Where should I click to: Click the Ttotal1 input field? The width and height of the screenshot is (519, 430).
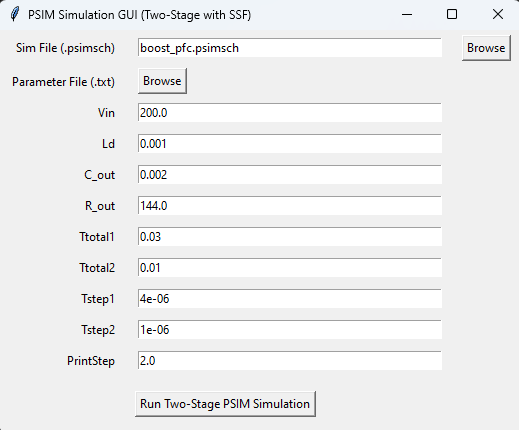click(290, 237)
